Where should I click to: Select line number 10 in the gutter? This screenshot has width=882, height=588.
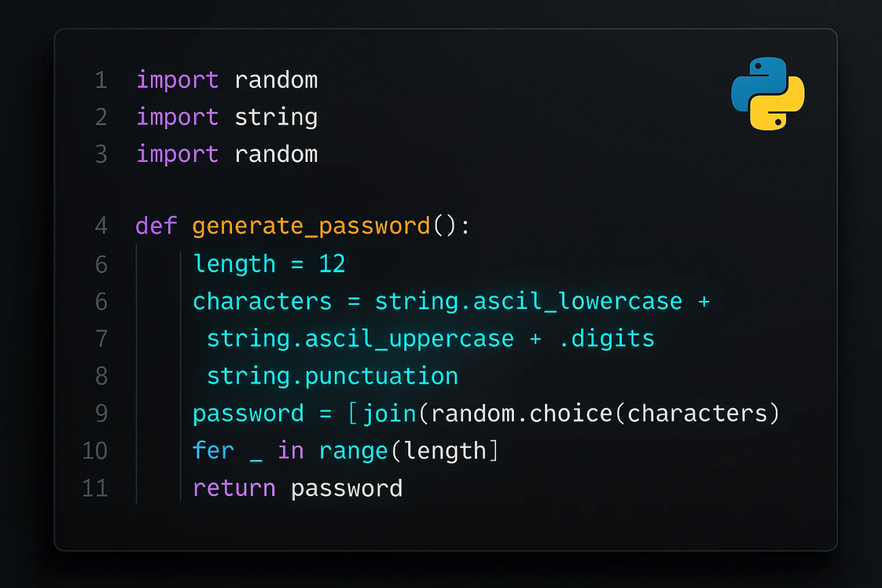pyautogui.click(x=95, y=451)
